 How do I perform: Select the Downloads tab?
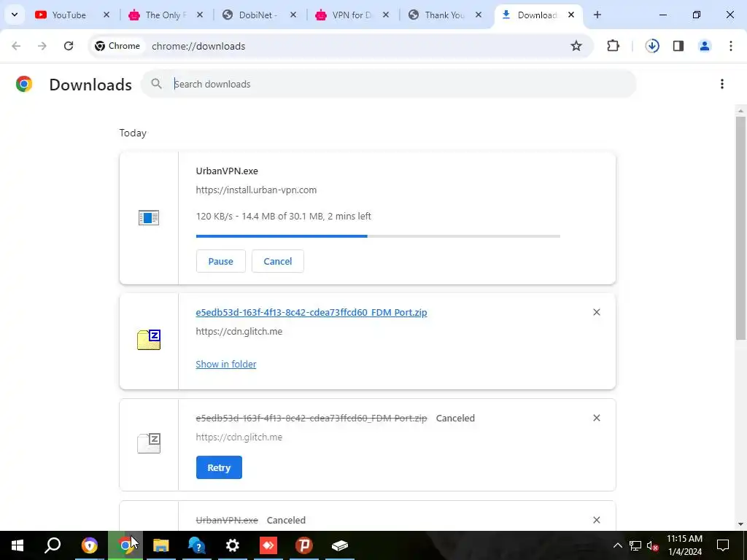536,15
